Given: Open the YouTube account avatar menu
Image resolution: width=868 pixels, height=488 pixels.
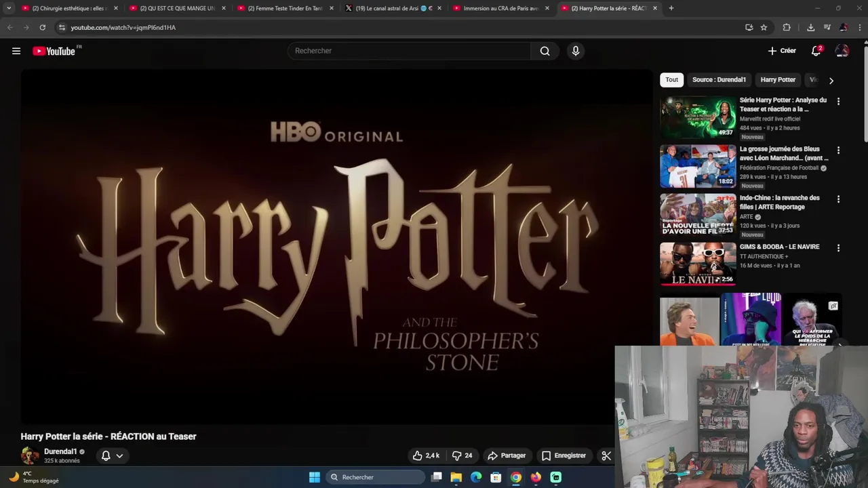Looking at the screenshot, I should pos(842,51).
